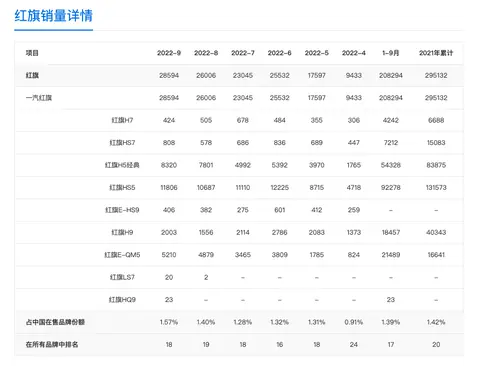Click the market share value 1.42%
Image resolution: width=480 pixels, height=366 pixels.
[x=436, y=322]
